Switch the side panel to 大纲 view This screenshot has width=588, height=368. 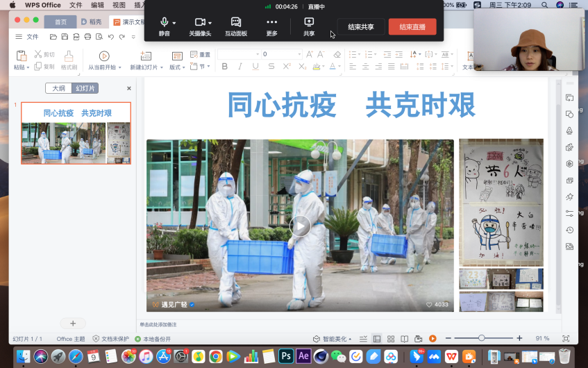[58, 88]
